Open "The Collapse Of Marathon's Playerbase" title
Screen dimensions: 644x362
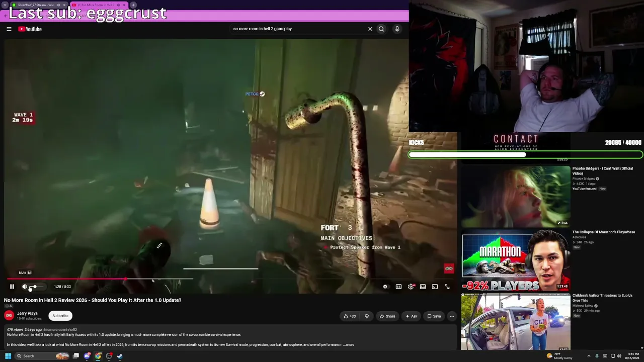coord(603,232)
